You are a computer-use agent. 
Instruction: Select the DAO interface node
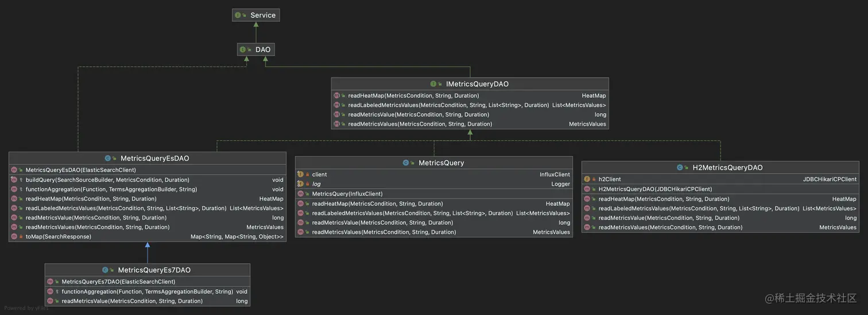click(255, 49)
